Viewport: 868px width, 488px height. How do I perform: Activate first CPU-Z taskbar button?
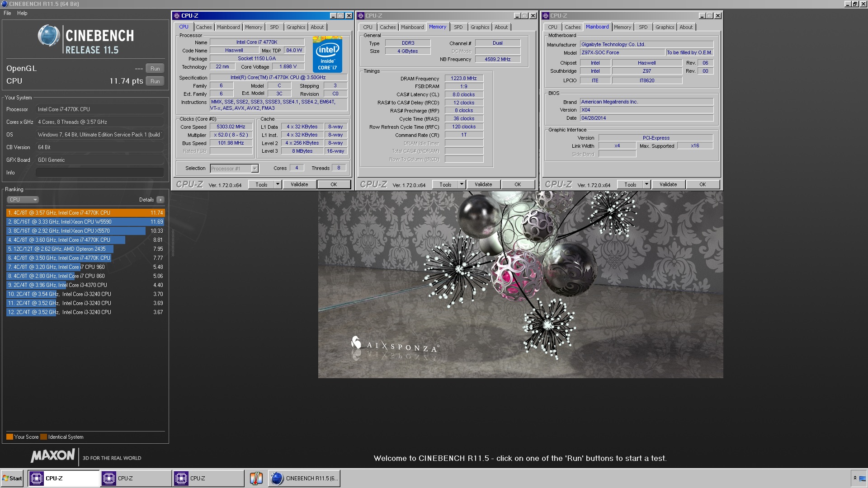click(64, 478)
